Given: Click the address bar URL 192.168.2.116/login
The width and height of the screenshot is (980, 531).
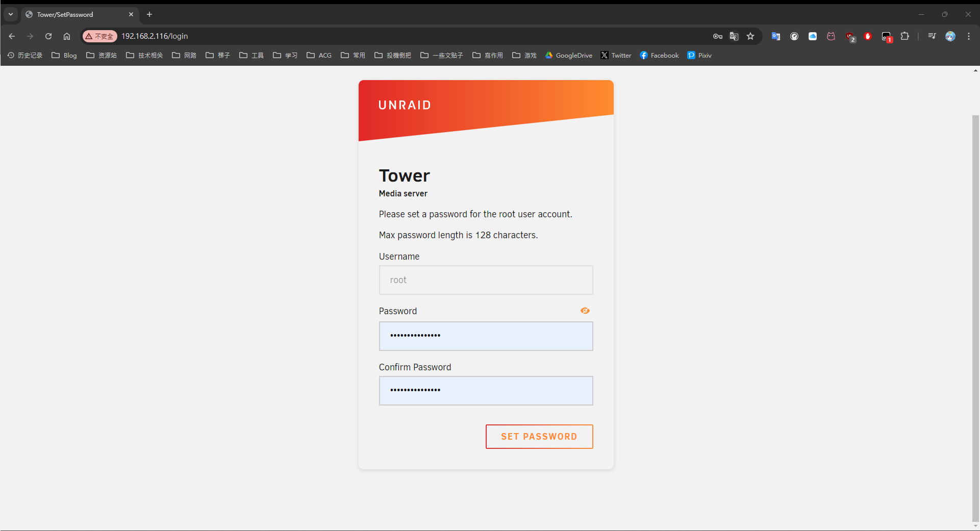Looking at the screenshot, I should tap(155, 36).
